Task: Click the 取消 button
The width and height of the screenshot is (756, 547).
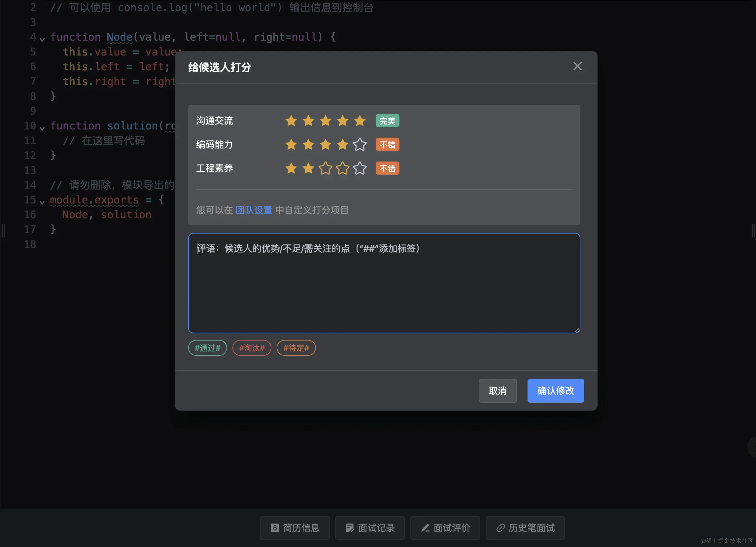Action: (497, 390)
